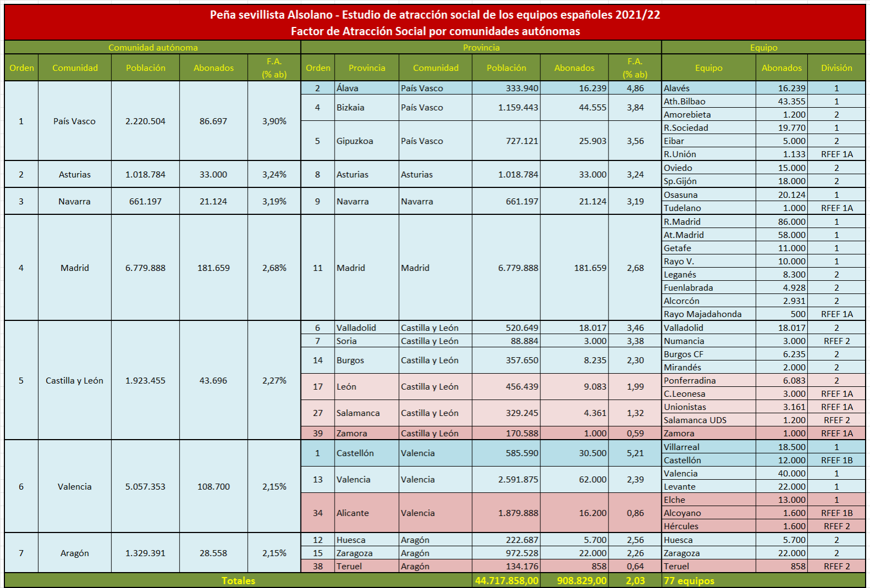
Task: Select the team cell 'Ath.Bilbao'
Action: (709, 101)
